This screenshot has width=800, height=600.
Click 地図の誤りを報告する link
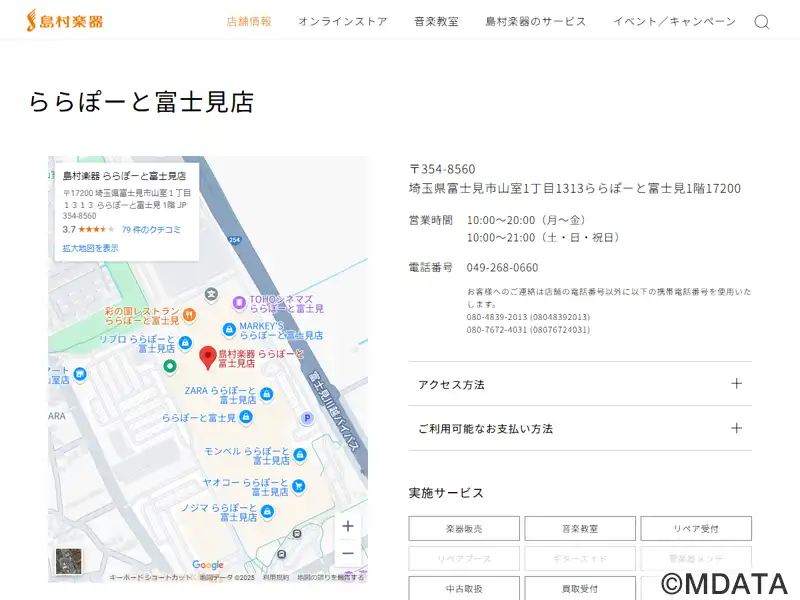point(331,578)
